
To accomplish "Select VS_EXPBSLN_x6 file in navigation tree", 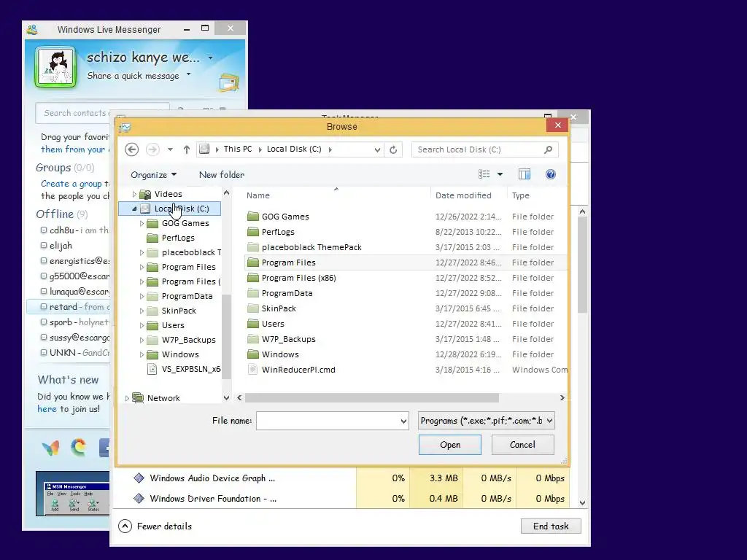I will point(191,368).
